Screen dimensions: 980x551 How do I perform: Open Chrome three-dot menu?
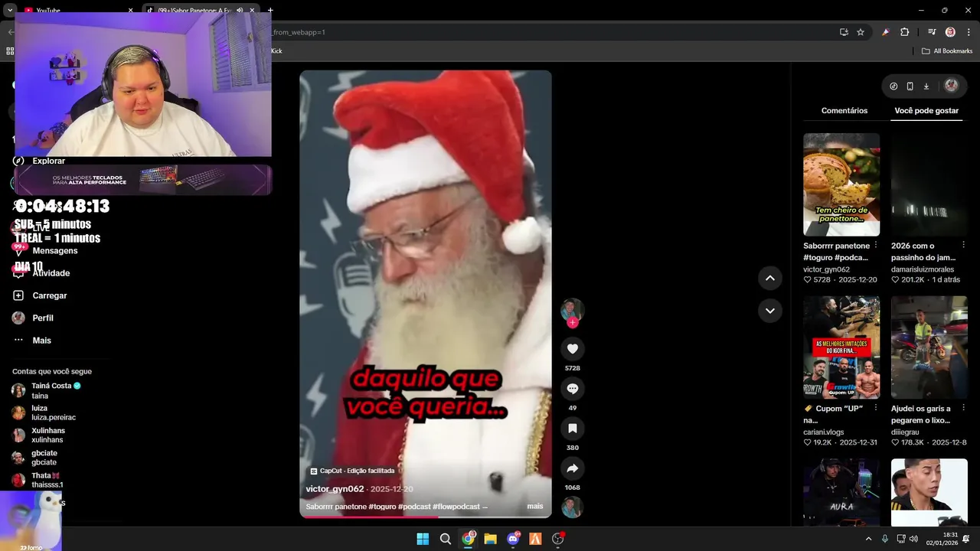click(969, 32)
